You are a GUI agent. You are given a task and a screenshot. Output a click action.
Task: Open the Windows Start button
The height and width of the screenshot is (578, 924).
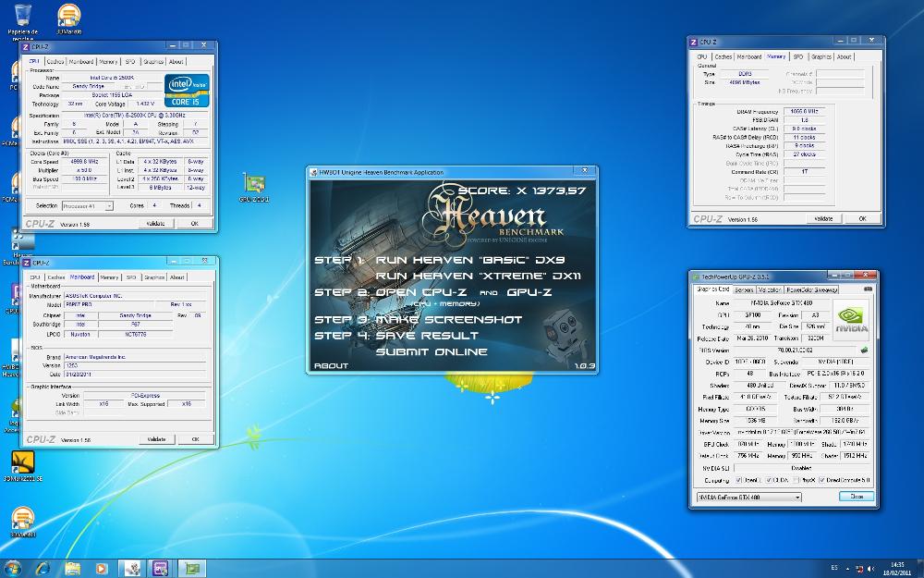[x=12, y=569]
